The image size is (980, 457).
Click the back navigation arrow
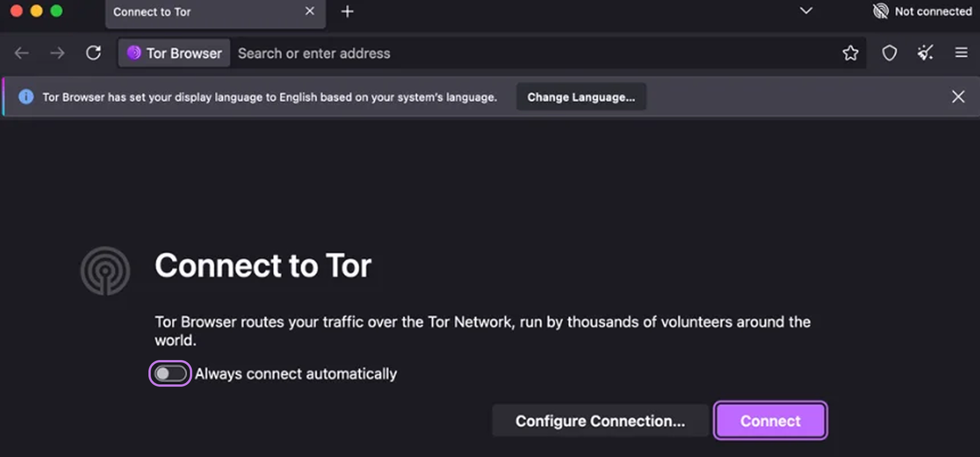[21, 53]
